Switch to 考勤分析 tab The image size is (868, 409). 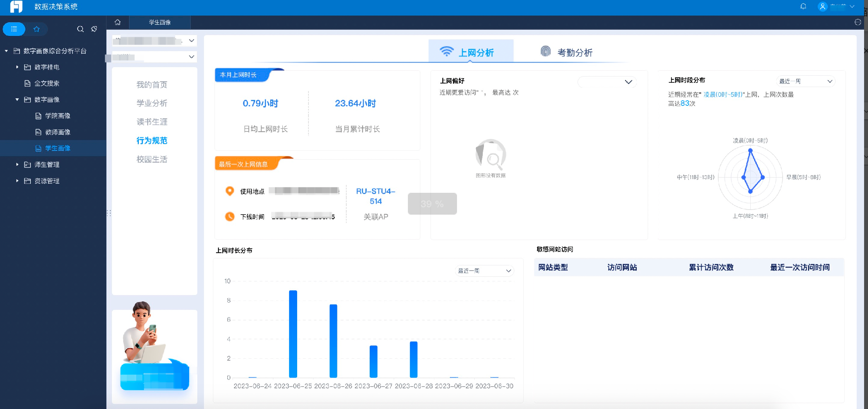tap(567, 52)
